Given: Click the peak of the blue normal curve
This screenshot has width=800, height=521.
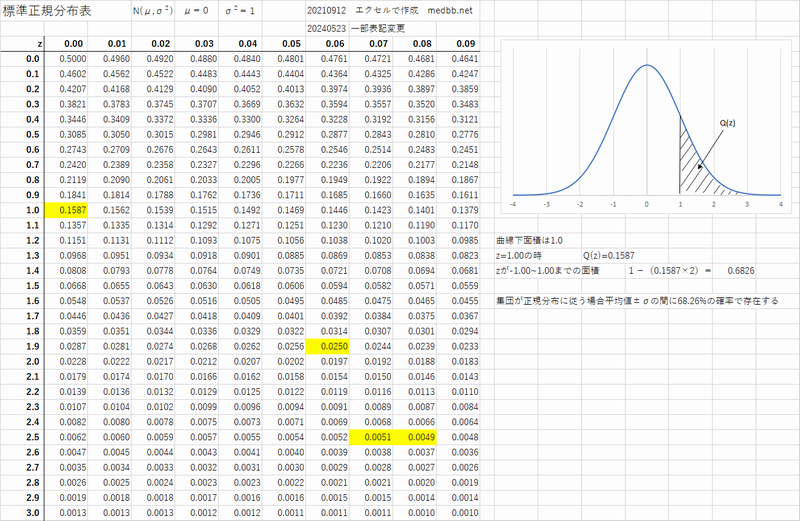Looking at the screenshot, I should click(x=646, y=67).
